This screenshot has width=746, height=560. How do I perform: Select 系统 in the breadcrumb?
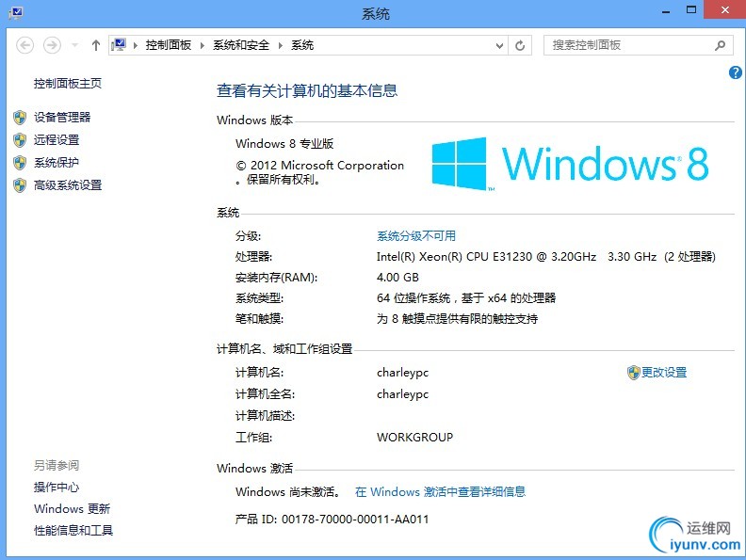[302, 45]
